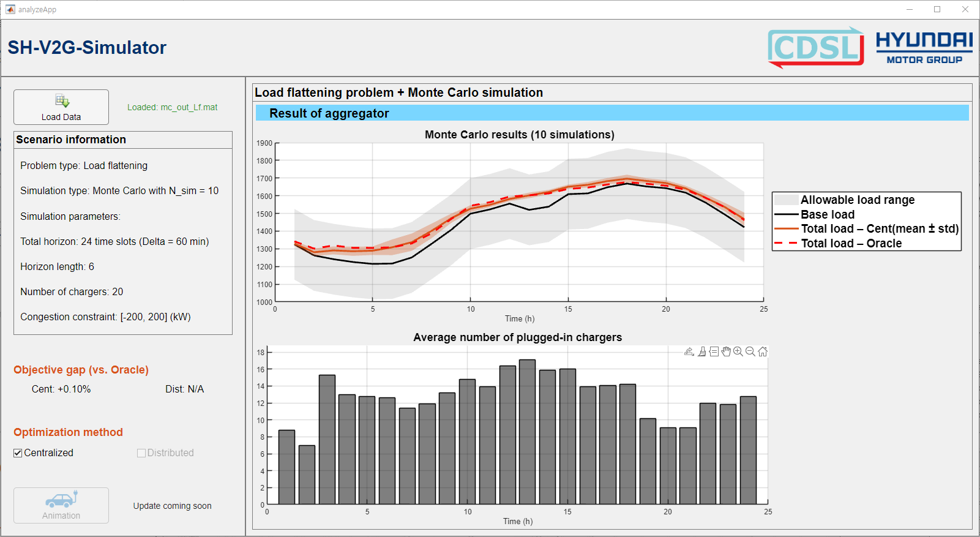
Task: Click Base load legend entry
Action: (827, 214)
